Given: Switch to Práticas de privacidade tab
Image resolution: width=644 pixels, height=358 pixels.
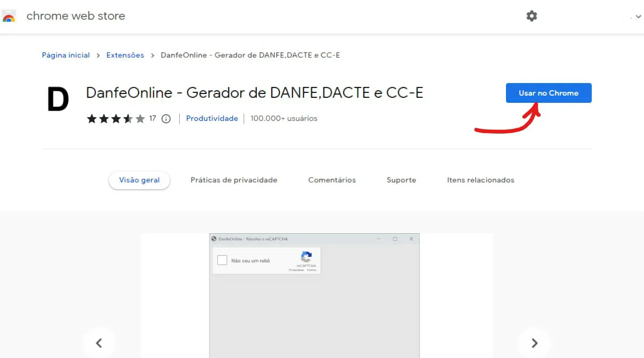Looking at the screenshot, I should point(234,180).
